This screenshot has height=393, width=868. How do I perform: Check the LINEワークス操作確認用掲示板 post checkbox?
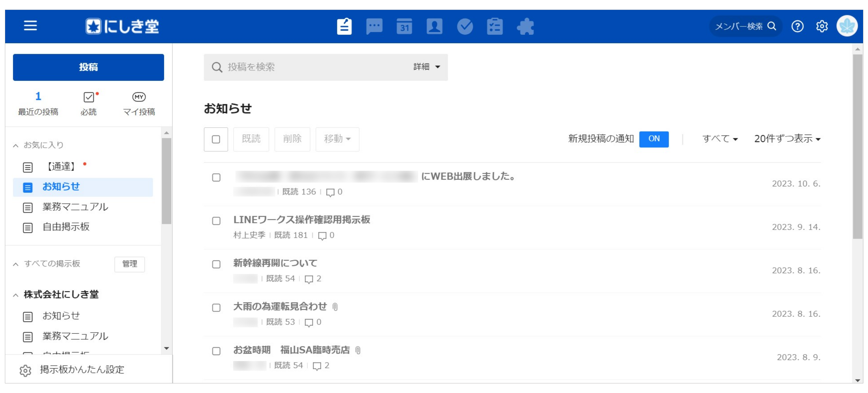tap(216, 221)
